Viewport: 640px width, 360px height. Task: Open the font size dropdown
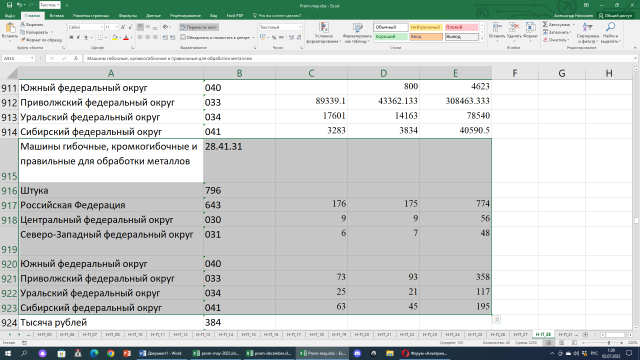[116, 27]
